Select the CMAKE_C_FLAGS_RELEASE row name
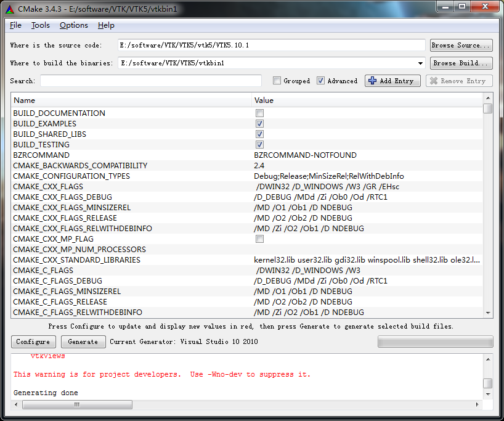The width and height of the screenshot is (504, 421). [x=60, y=302]
